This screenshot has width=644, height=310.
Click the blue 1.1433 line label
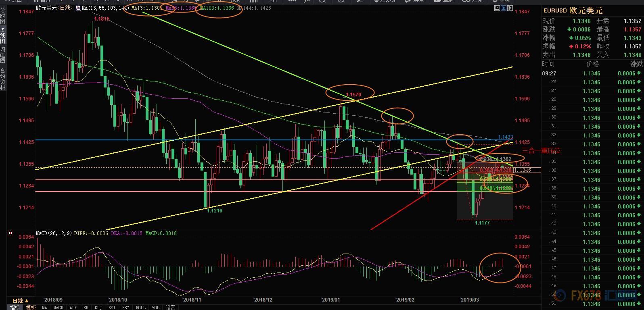pos(505,137)
